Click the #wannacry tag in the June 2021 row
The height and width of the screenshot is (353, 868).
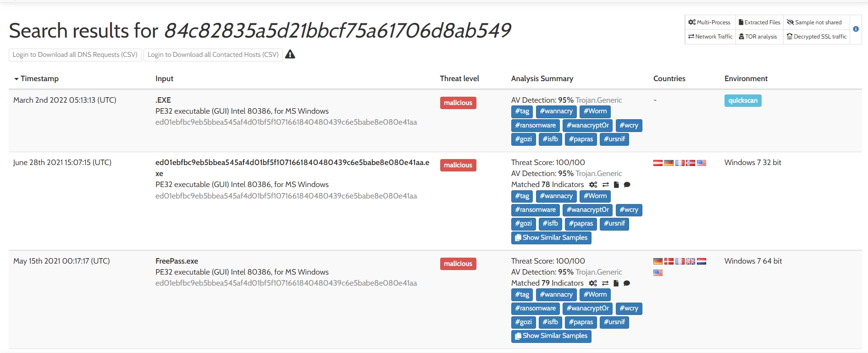(556, 196)
